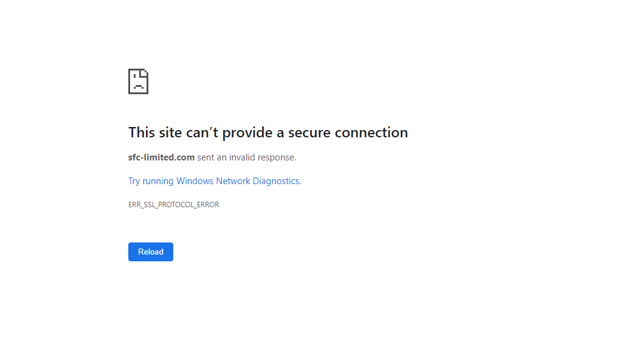This screenshot has height=364, width=622.
Task: Click the word 'invalid' in the message
Action: 242,157
